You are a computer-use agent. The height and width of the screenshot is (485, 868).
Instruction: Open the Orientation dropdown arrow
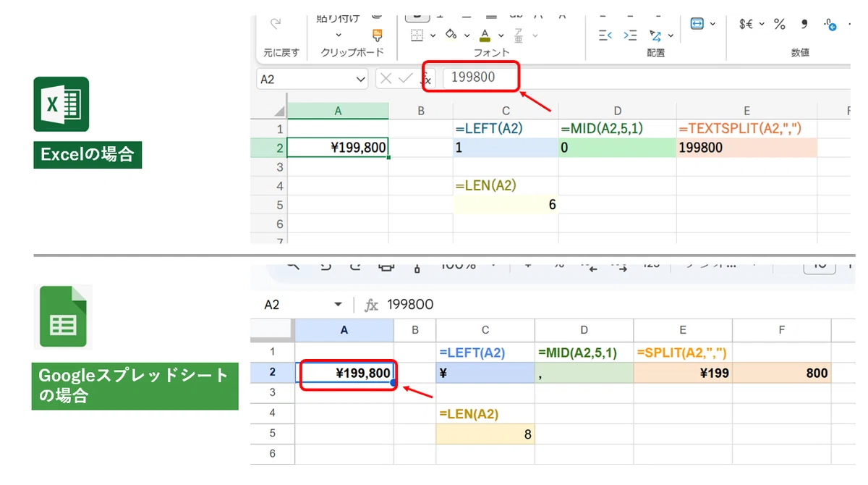click(x=671, y=35)
